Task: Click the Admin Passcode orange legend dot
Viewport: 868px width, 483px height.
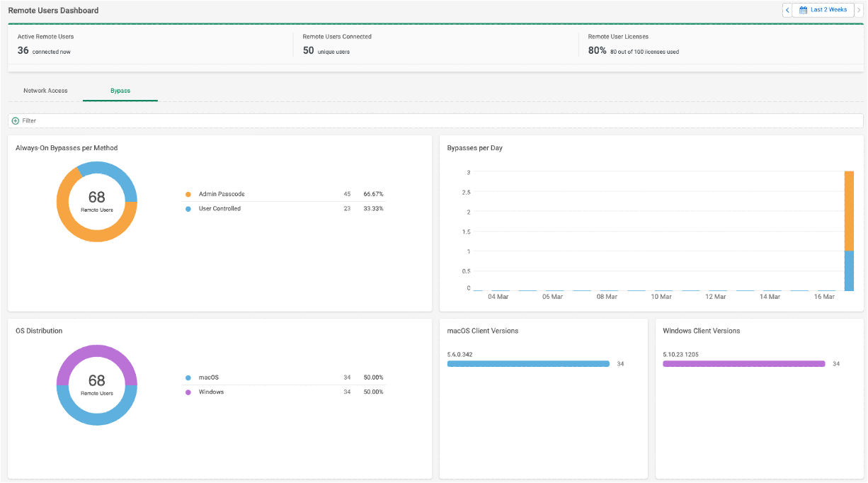Action: (x=188, y=194)
